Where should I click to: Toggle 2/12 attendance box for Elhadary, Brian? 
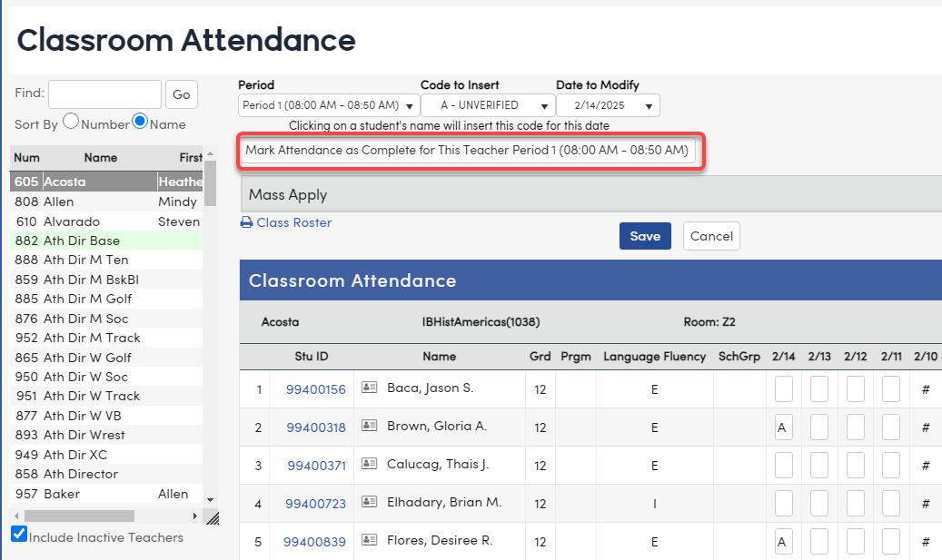pyautogui.click(x=856, y=504)
